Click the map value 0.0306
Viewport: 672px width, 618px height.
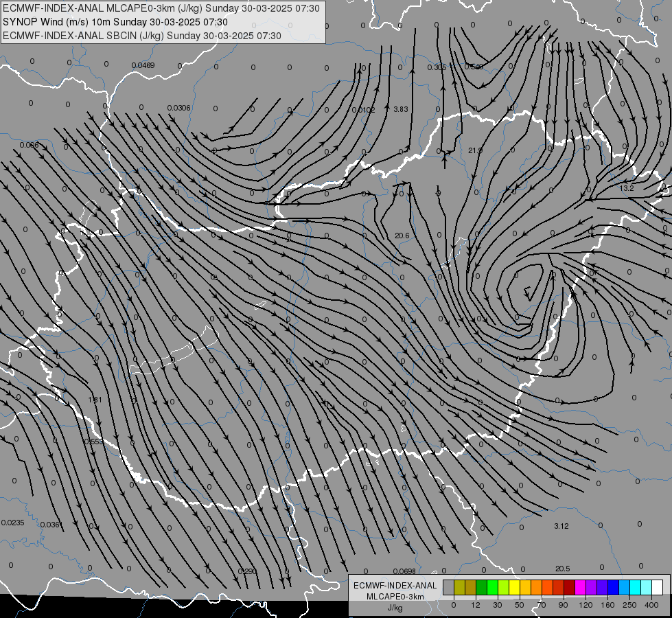(x=178, y=108)
